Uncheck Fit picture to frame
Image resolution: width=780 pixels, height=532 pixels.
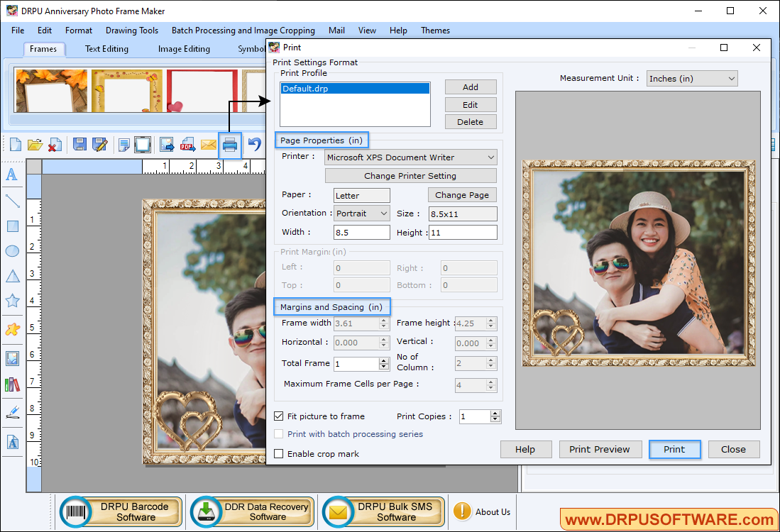[x=279, y=416]
